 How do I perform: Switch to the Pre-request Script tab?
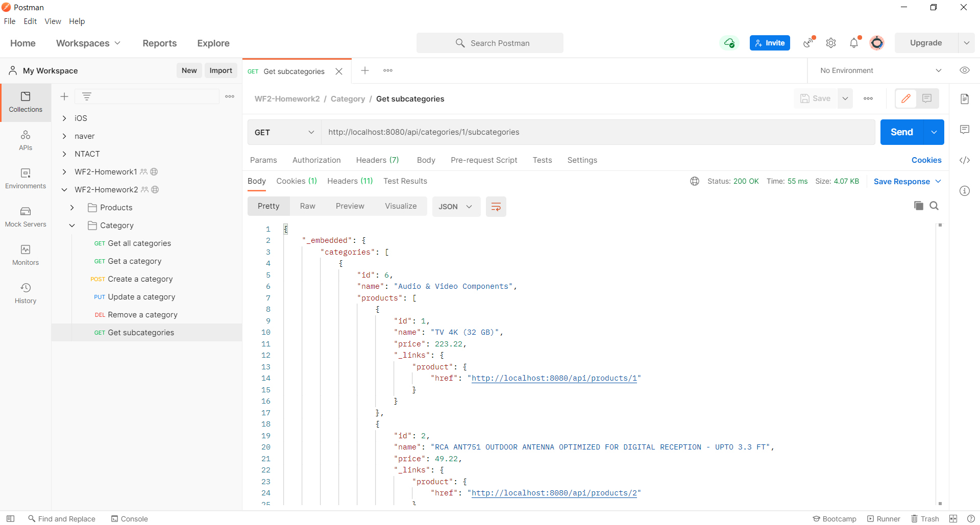[x=484, y=160]
